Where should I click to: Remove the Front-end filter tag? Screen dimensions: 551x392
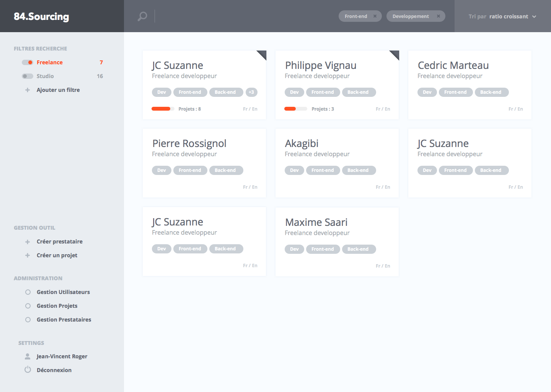(375, 16)
